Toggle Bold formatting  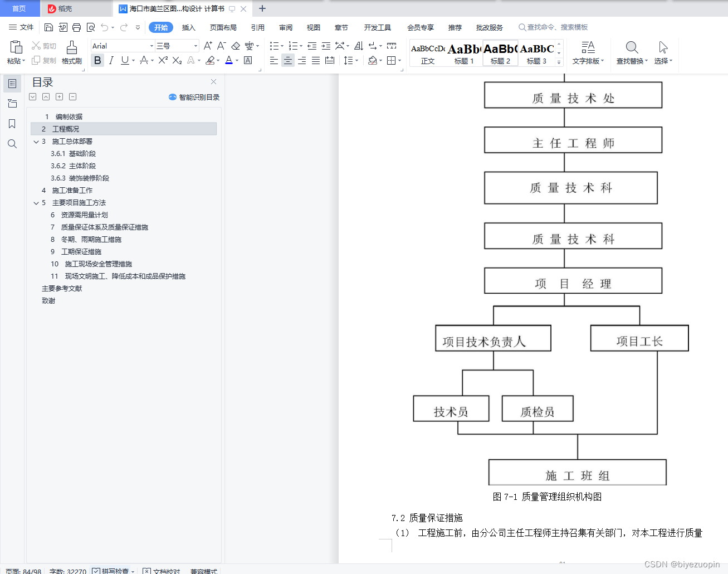tap(97, 60)
